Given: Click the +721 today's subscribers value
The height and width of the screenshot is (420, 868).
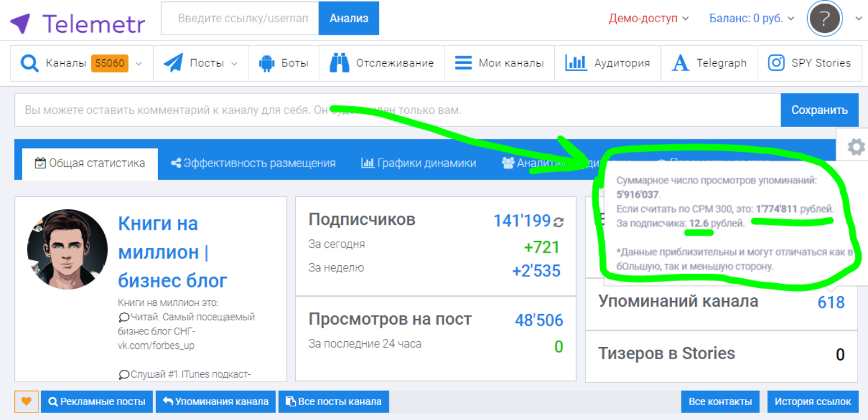Looking at the screenshot, I should [542, 248].
